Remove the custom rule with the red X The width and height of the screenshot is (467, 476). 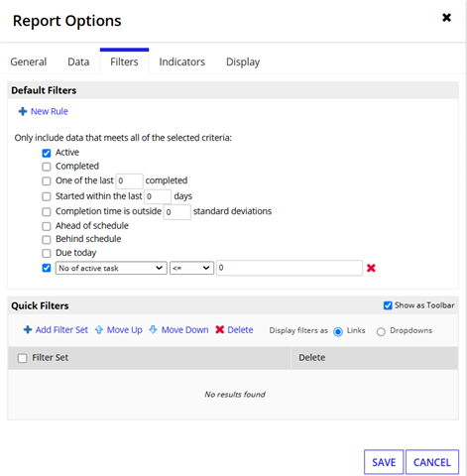click(371, 268)
